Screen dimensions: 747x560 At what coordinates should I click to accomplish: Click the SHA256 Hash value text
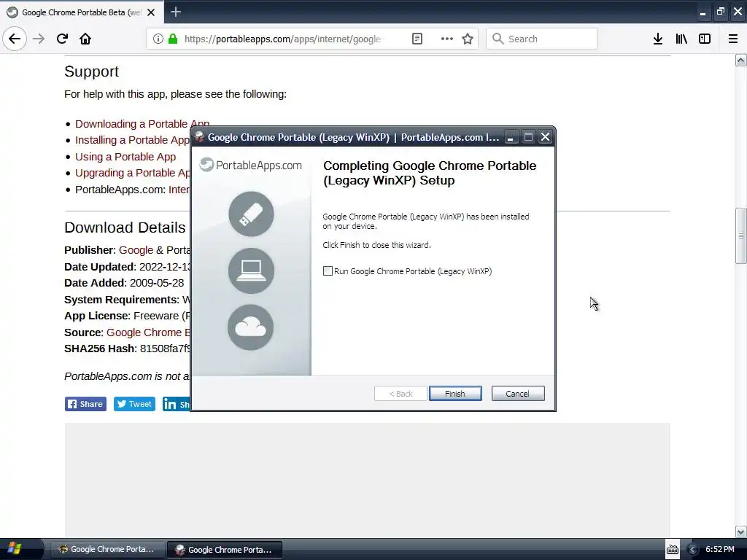[x=165, y=349]
